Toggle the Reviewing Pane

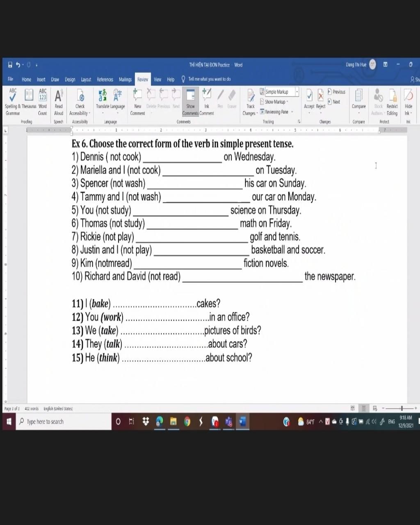tap(274, 112)
